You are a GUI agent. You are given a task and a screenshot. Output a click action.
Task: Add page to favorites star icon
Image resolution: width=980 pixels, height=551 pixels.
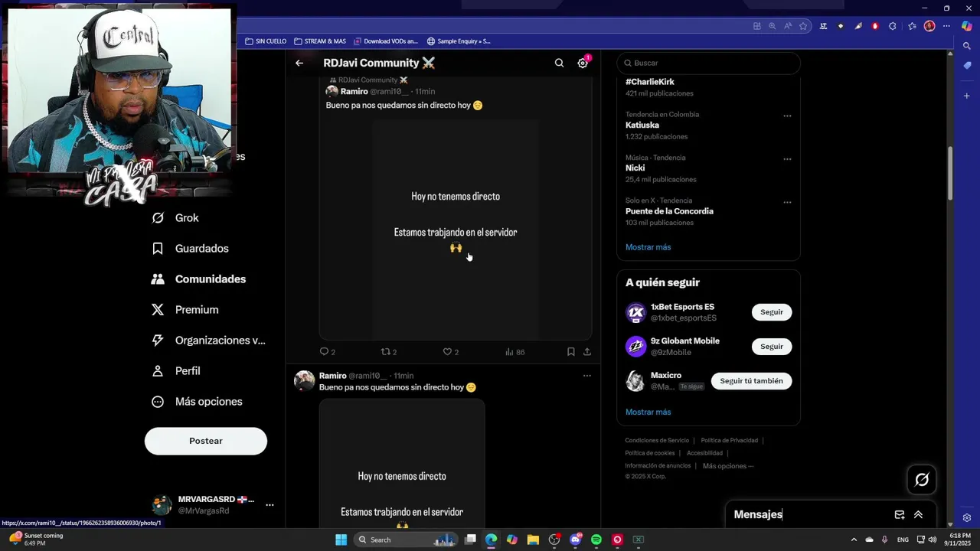click(x=803, y=26)
